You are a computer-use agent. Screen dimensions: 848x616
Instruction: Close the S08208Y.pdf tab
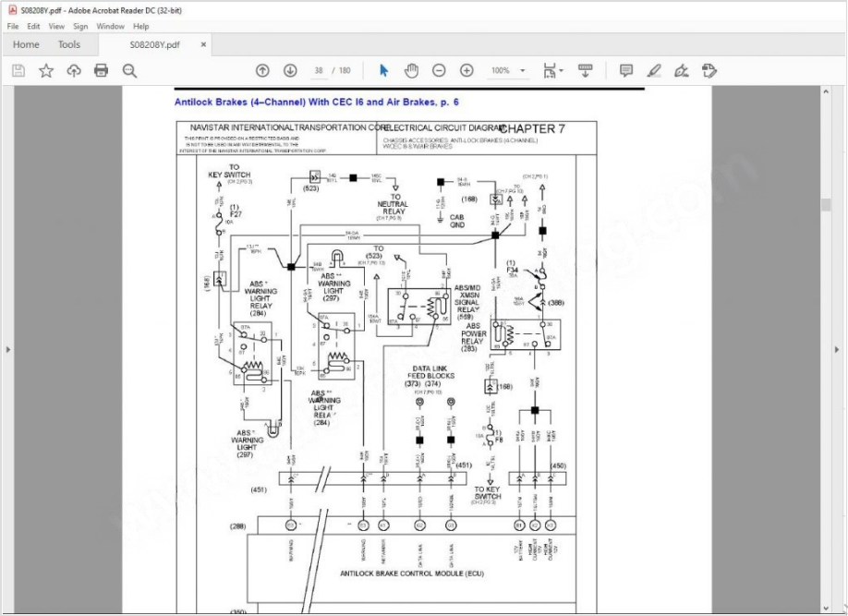pos(203,44)
